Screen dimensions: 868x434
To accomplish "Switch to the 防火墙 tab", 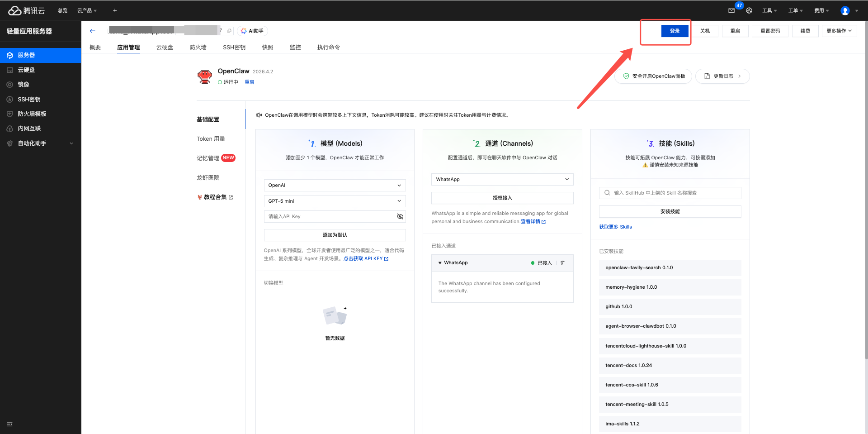I will coord(198,48).
